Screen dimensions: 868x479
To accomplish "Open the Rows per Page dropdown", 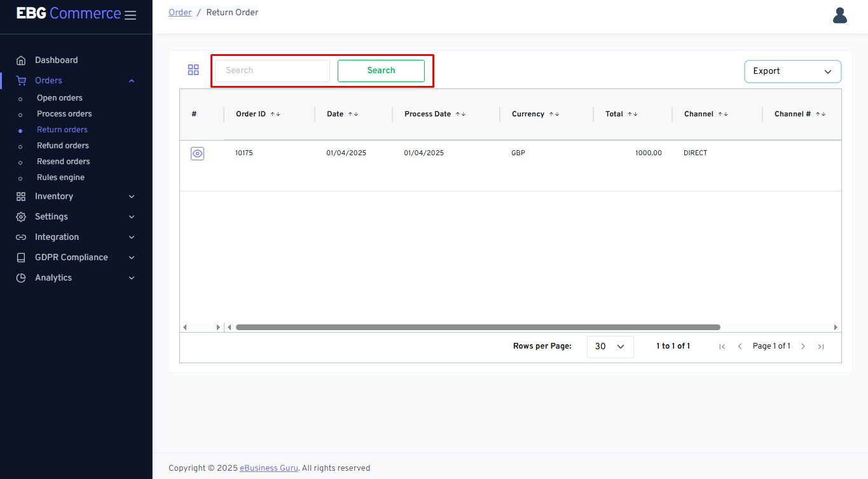I will point(610,347).
